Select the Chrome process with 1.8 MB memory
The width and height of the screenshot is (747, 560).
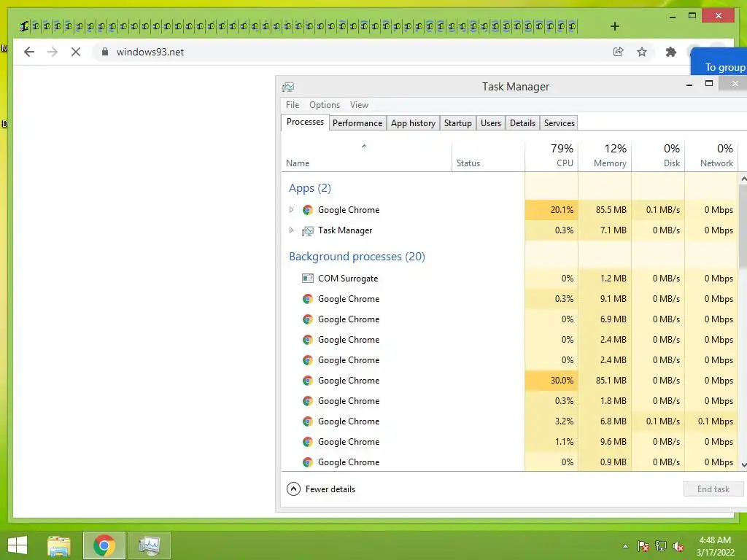(x=510, y=401)
